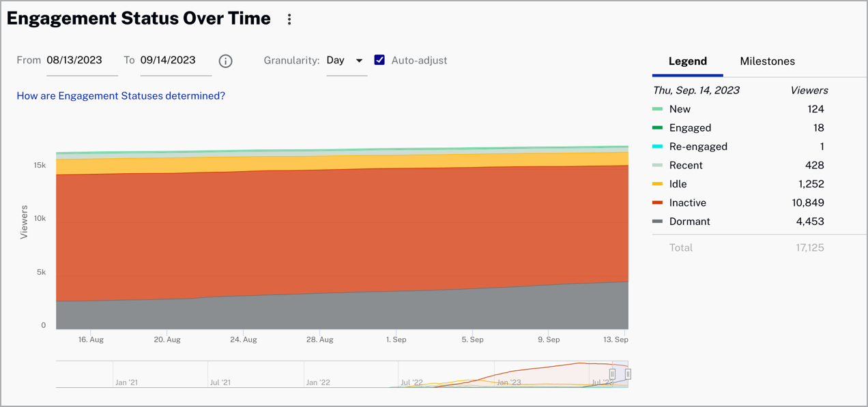868x407 pixels.
Task: Click the info icon beside the date range
Action: tap(226, 61)
